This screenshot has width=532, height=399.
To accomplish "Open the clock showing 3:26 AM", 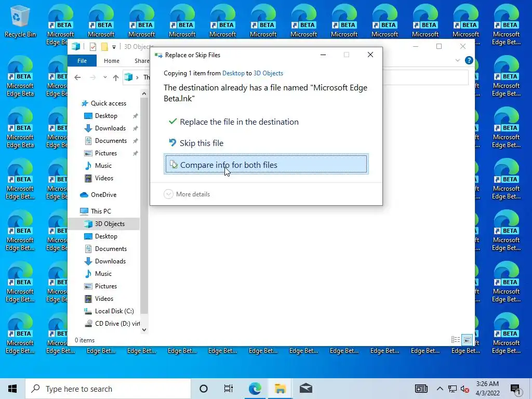I will [487, 389].
